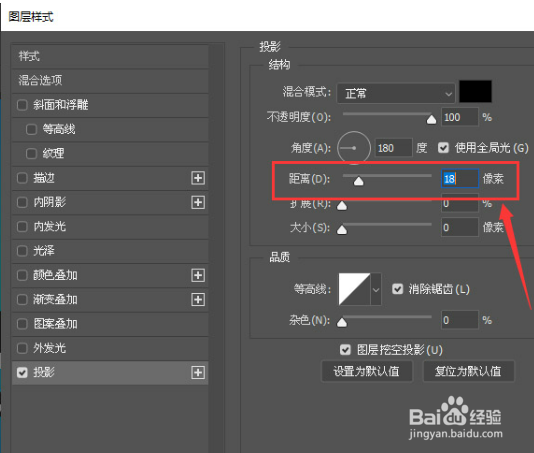
Task: Enable the 图案叠加 checkbox
Action: click(x=22, y=324)
